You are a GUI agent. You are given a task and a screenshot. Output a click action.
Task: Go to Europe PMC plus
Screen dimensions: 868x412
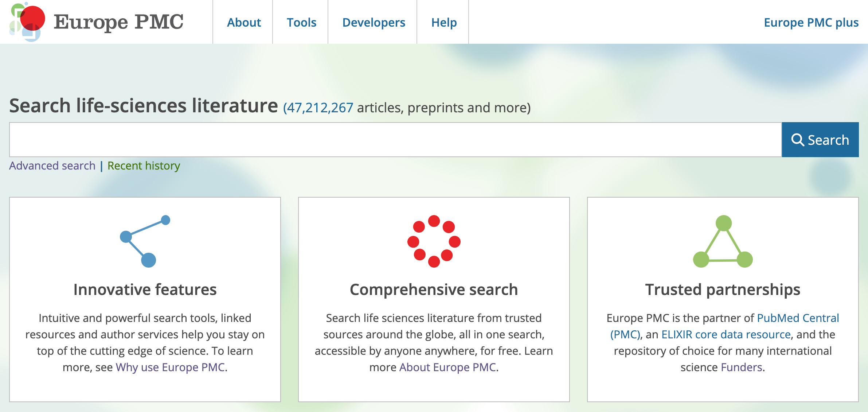pos(811,23)
